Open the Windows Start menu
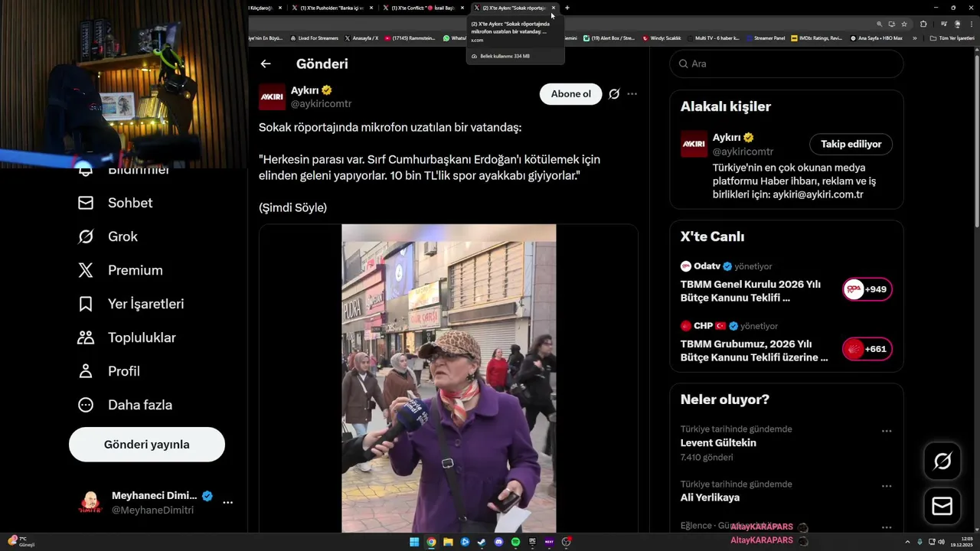The image size is (980, 551). pyautogui.click(x=414, y=542)
